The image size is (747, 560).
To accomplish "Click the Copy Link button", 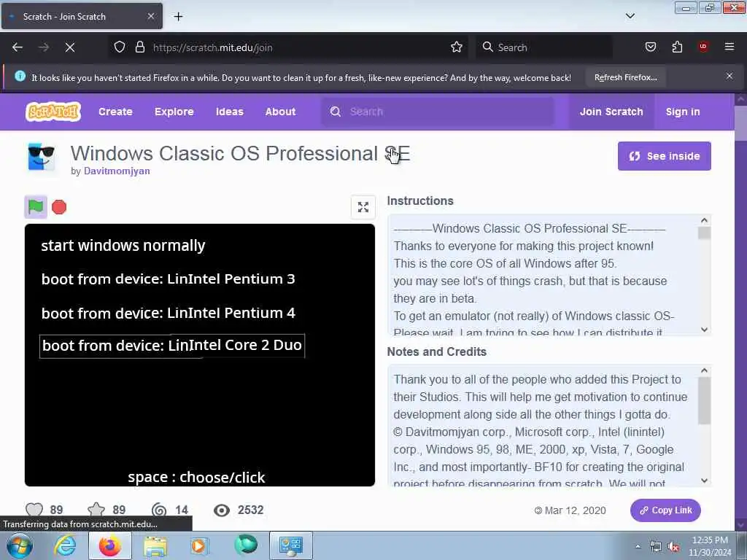I will tap(665, 510).
